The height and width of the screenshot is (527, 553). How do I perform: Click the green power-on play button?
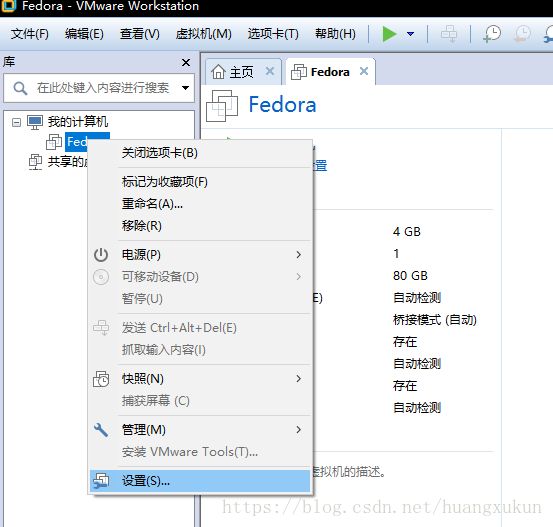(x=389, y=34)
